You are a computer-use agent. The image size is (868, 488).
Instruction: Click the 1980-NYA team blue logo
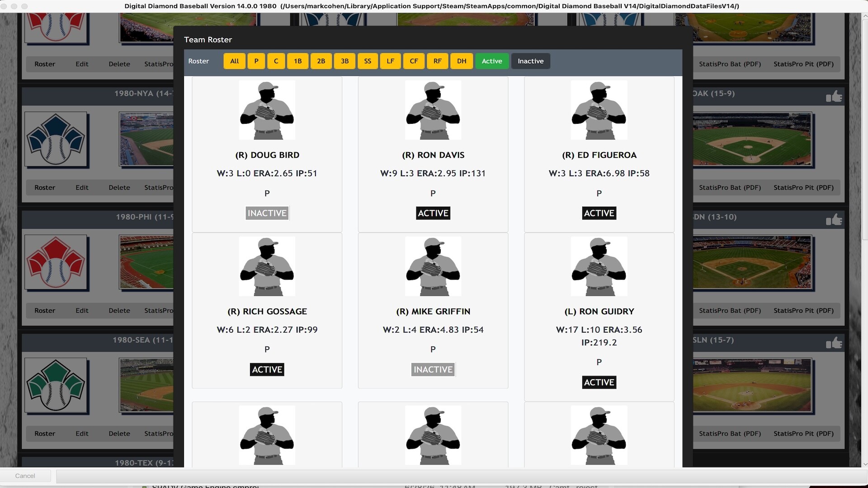pos(56,140)
